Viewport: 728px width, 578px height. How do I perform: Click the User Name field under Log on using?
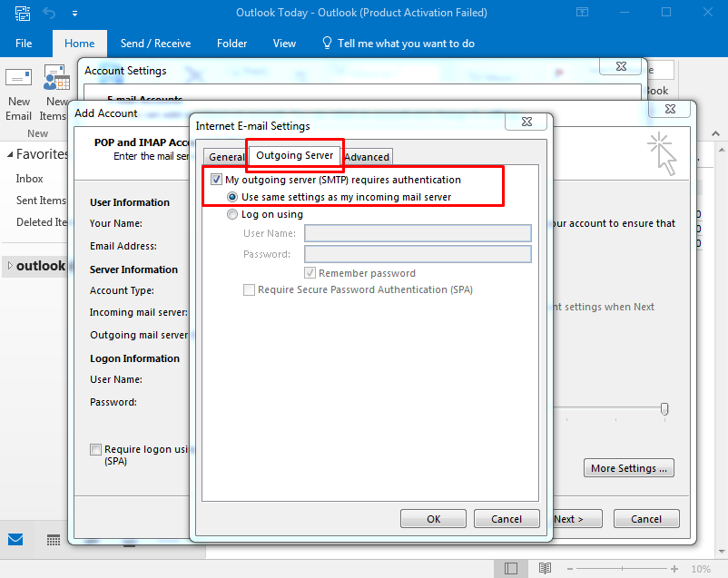coord(418,233)
